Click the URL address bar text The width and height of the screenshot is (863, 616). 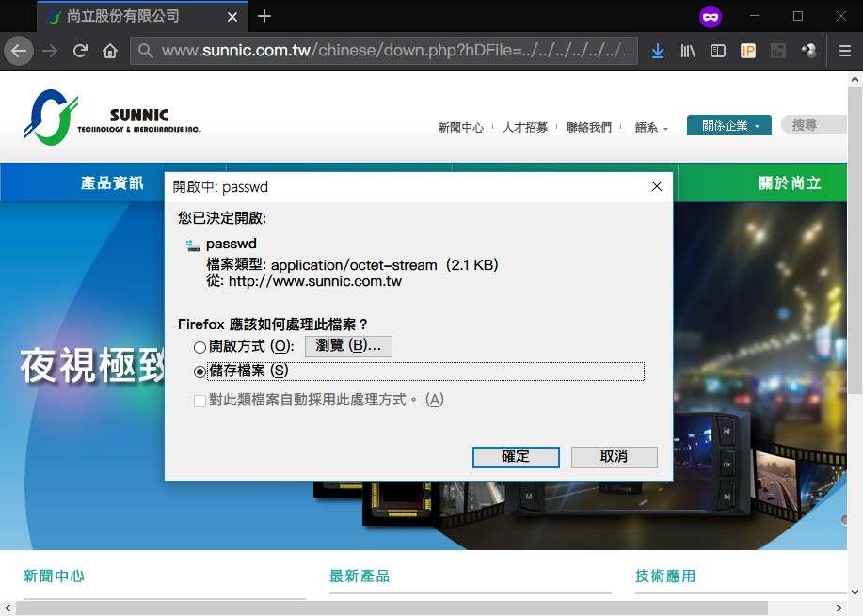point(399,51)
